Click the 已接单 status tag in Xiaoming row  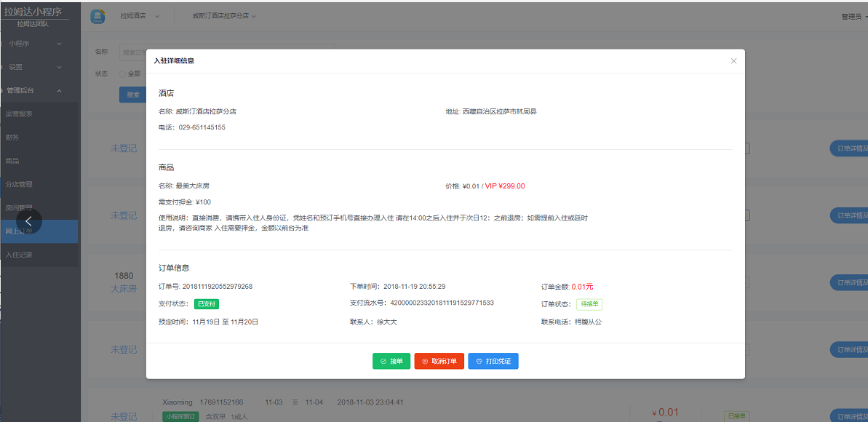(737, 416)
